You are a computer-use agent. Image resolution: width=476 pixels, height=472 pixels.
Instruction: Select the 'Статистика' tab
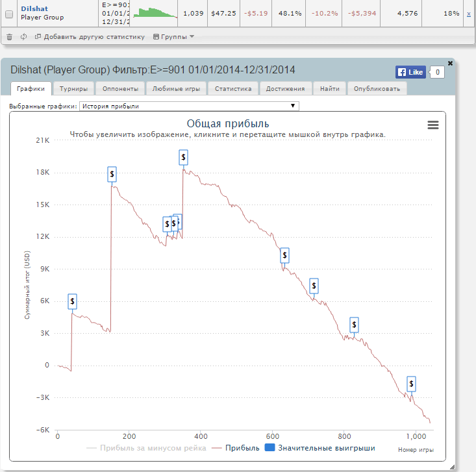pyautogui.click(x=233, y=88)
